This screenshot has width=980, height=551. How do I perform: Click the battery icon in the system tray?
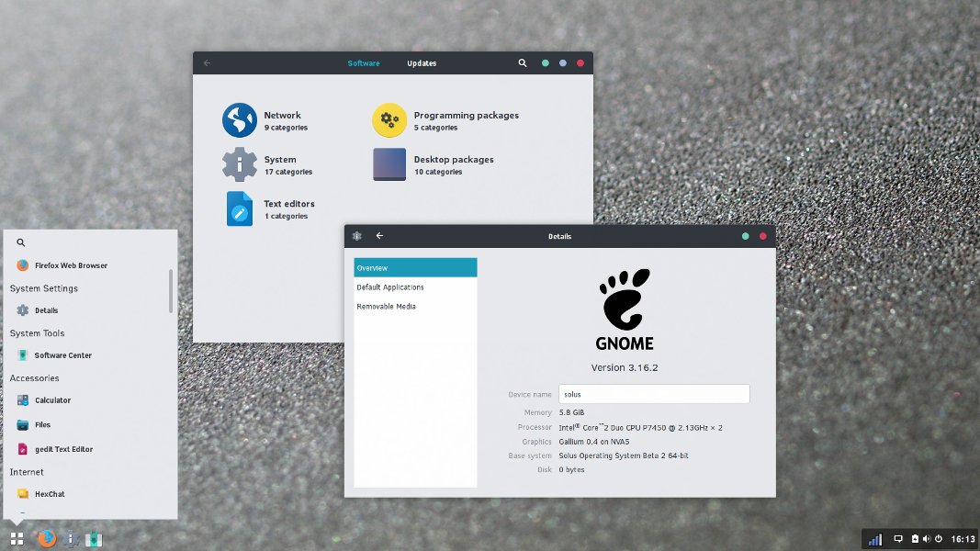click(915, 538)
